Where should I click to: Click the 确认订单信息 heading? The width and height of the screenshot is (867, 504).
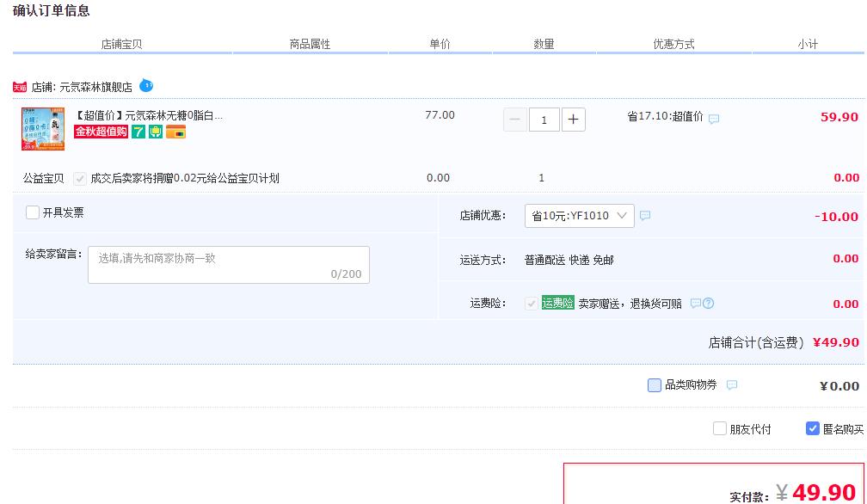click(51, 10)
